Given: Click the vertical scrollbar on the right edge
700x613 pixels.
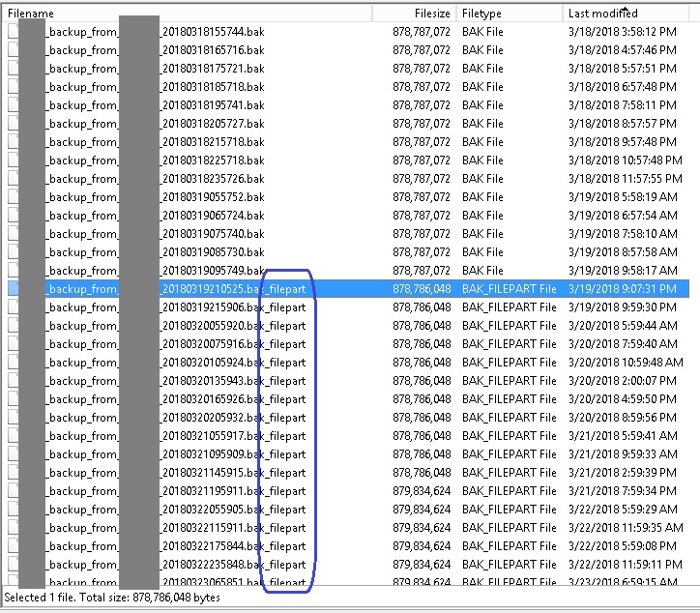Looking at the screenshot, I should pos(693,290).
